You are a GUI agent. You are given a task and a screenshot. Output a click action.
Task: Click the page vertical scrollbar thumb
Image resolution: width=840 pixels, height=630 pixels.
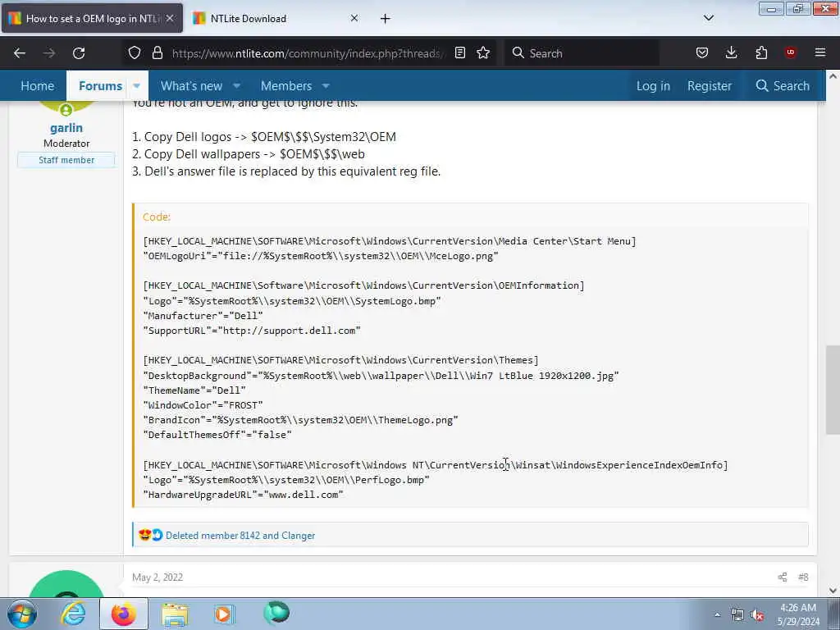click(x=833, y=390)
